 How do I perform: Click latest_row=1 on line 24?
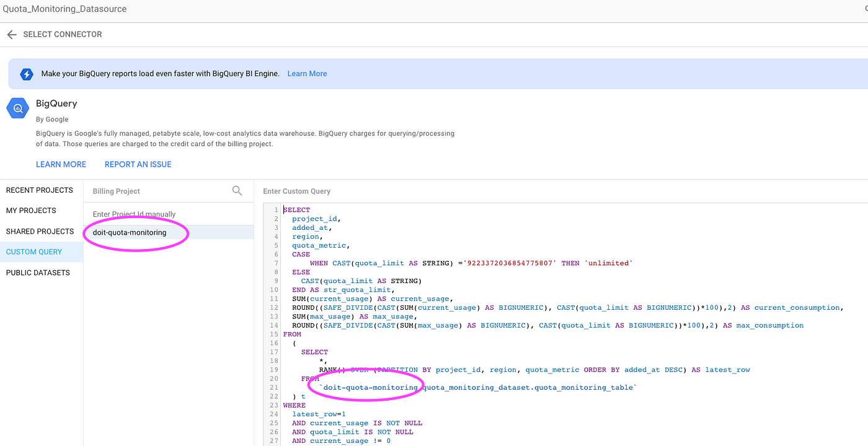coord(319,414)
